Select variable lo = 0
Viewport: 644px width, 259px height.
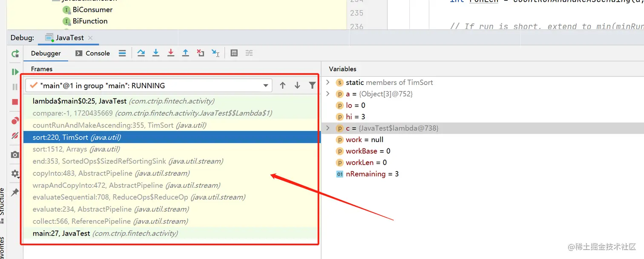[x=483, y=105]
